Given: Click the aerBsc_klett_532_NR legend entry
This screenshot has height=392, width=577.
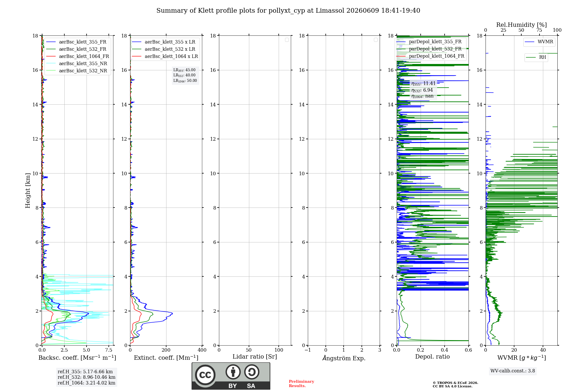Looking at the screenshot, I should click(77, 71).
